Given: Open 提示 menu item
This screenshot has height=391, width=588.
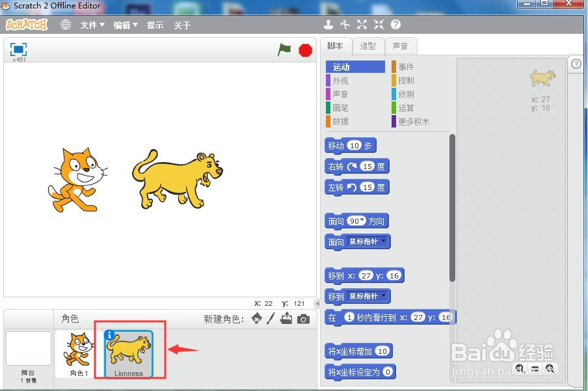Looking at the screenshot, I should click(x=155, y=25).
